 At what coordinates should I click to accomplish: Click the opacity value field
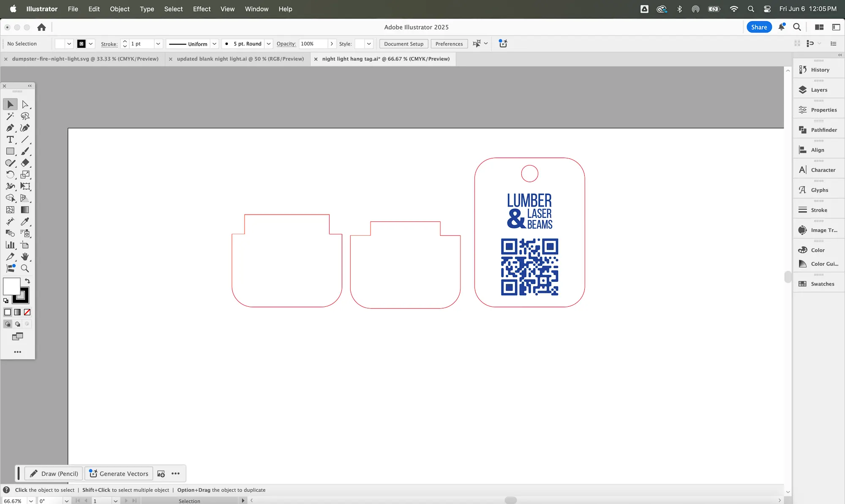click(x=313, y=44)
